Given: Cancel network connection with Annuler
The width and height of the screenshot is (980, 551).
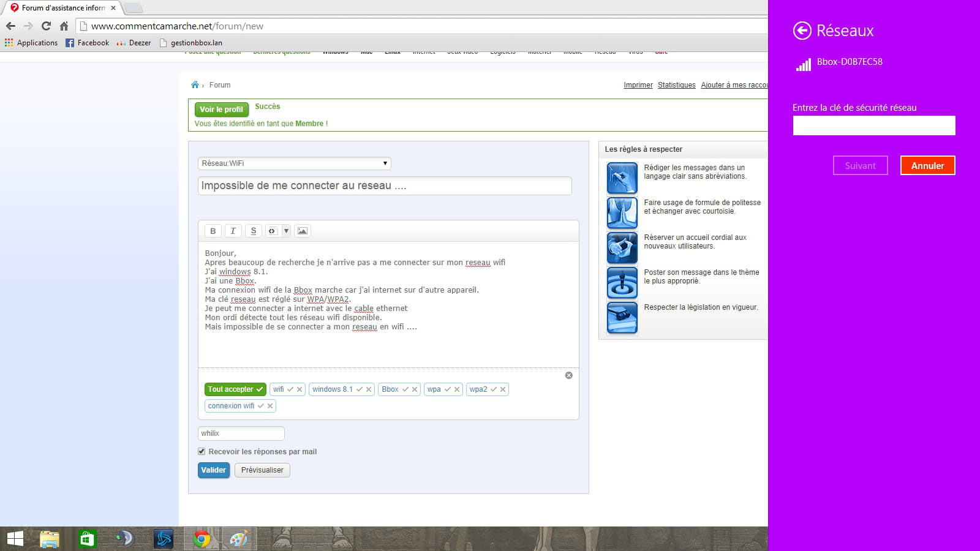Looking at the screenshot, I should point(928,165).
